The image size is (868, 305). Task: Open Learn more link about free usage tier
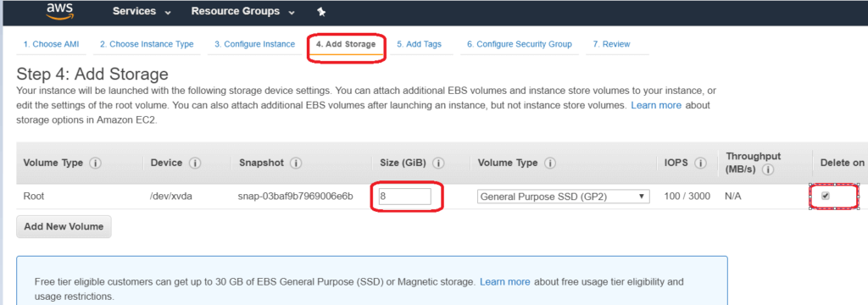[505, 282]
